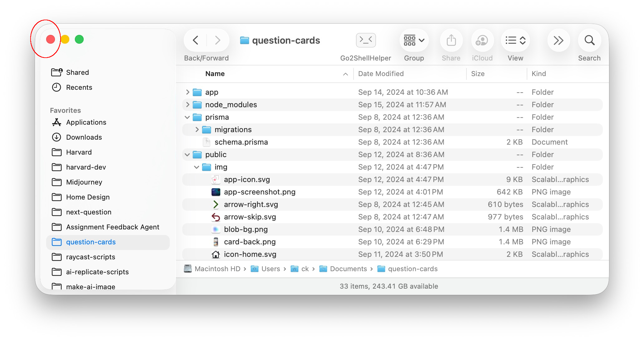Collapse the prisma folder
Image resolution: width=644 pixels, height=341 pixels.
187,117
